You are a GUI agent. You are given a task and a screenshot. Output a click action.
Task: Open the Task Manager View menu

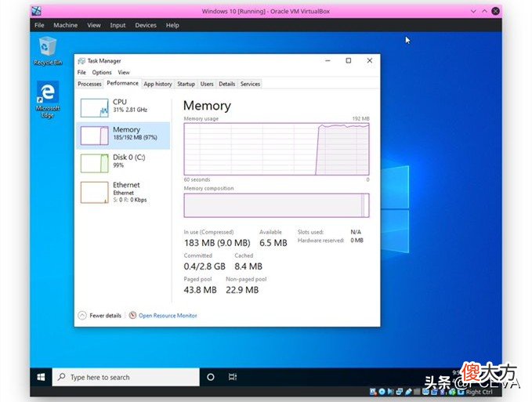(x=124, y=72)
